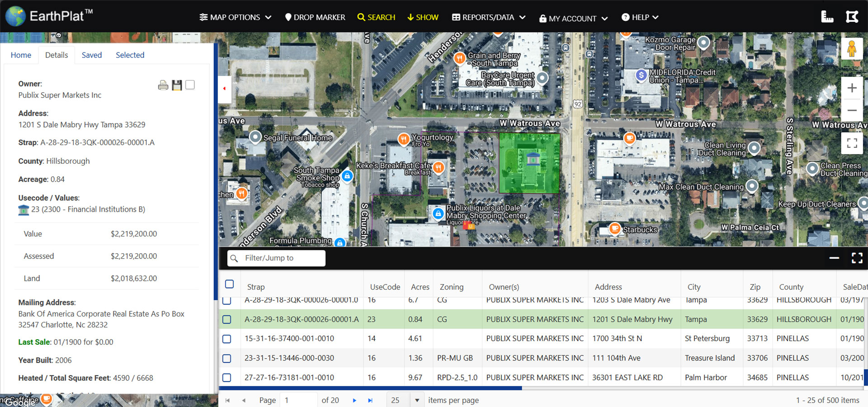Click the MIDFLORIDA Credit Union marker
Image resolution: width=868 pixels, height=407 pixels.
641,75
